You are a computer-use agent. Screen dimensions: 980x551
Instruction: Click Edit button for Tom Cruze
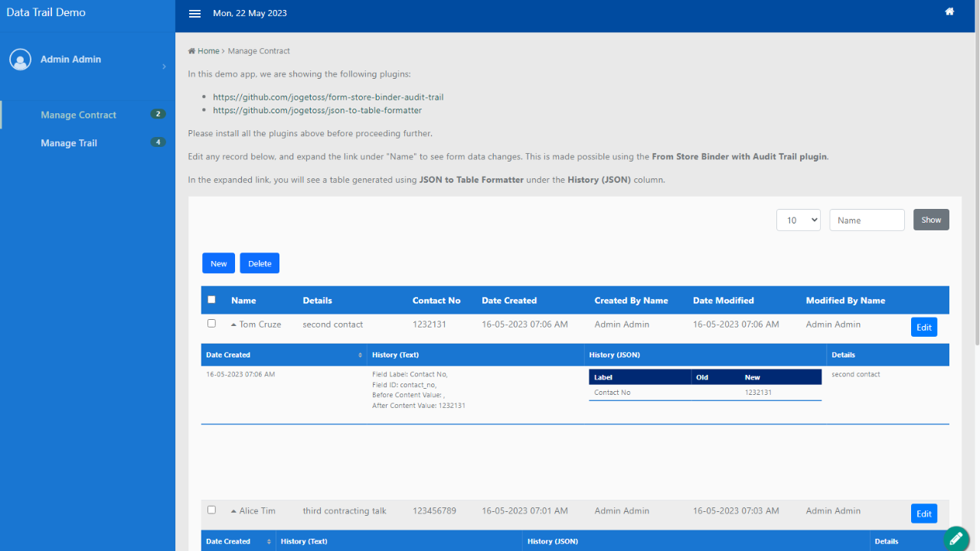point(923,328)
